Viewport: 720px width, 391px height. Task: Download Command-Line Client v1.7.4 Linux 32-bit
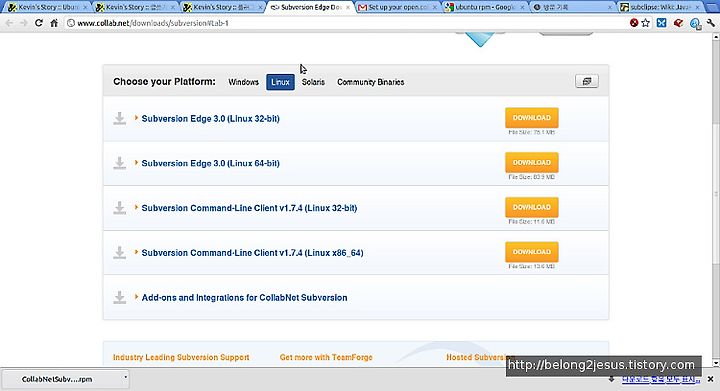(532, 207)
